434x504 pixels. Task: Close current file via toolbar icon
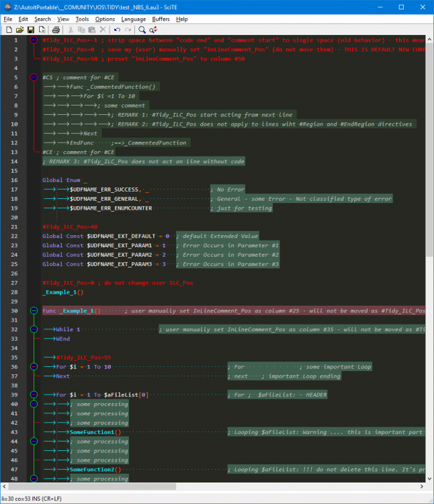tap(42, 30)
